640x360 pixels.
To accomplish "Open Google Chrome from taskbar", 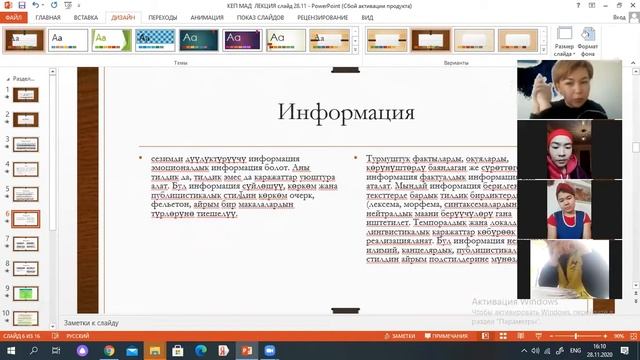I will click(x=109, y=351).
